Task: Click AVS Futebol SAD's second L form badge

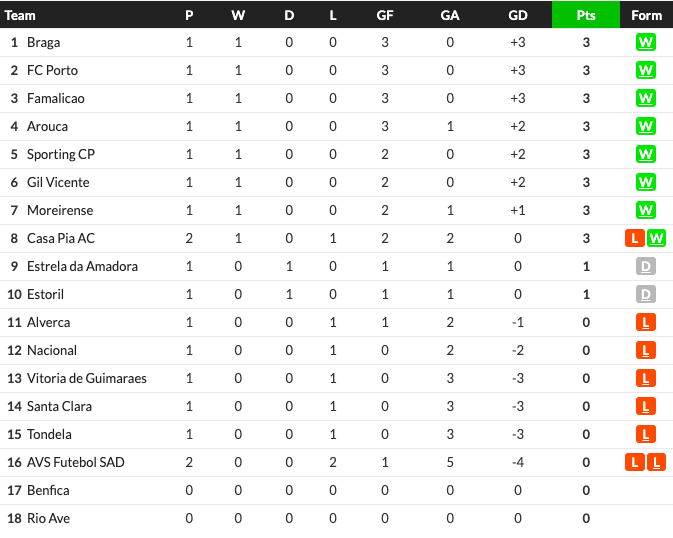Action: pos(656,462)
